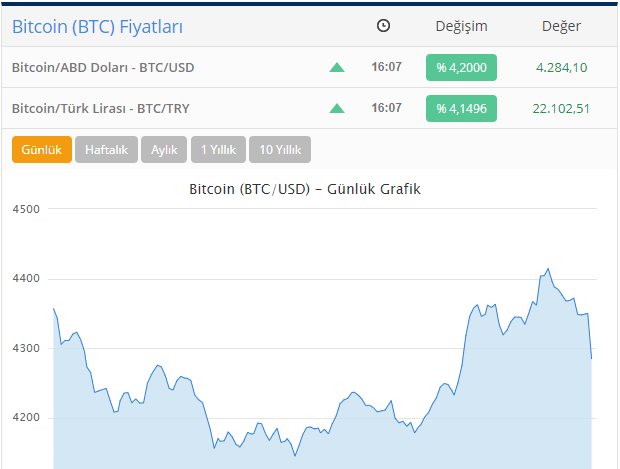Open the Bitcoin/ABD Doları - BTC/USD link
The width and height of the screenshot is (620, 469).
click(x=103, y=68)
